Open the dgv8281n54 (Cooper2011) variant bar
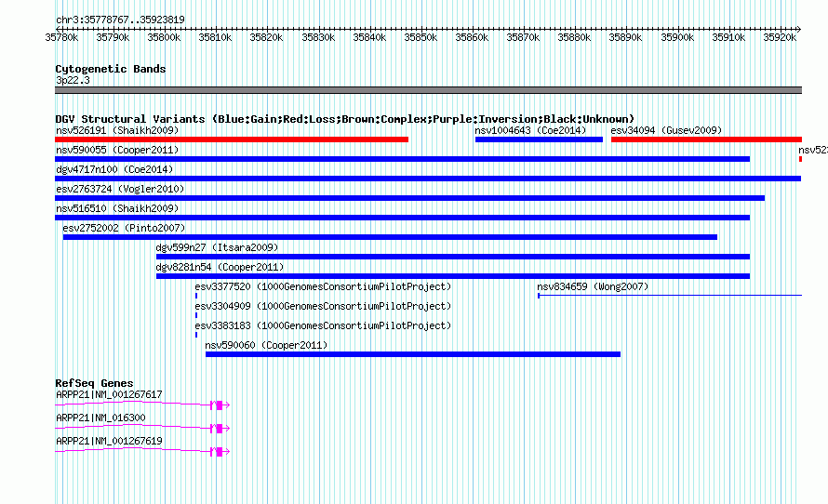This screenshot has width=828, height=504. tap(453, 276)
